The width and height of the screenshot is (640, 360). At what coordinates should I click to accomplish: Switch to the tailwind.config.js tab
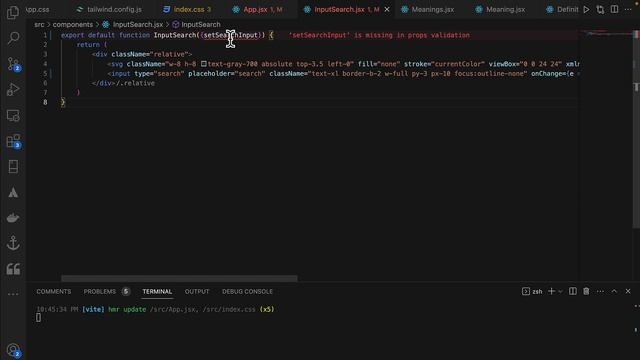coord(109,9)
